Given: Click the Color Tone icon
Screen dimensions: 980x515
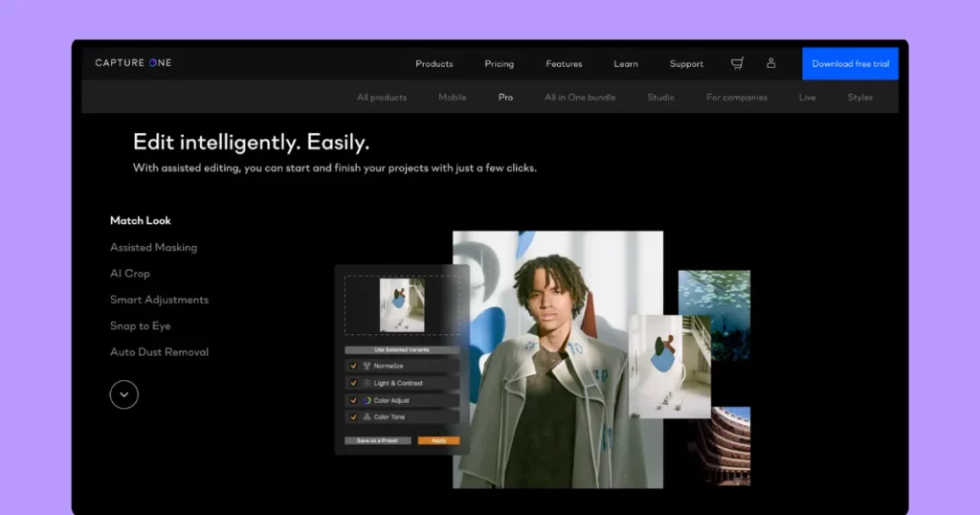Looking at the screenshot, I should point(367,417).
